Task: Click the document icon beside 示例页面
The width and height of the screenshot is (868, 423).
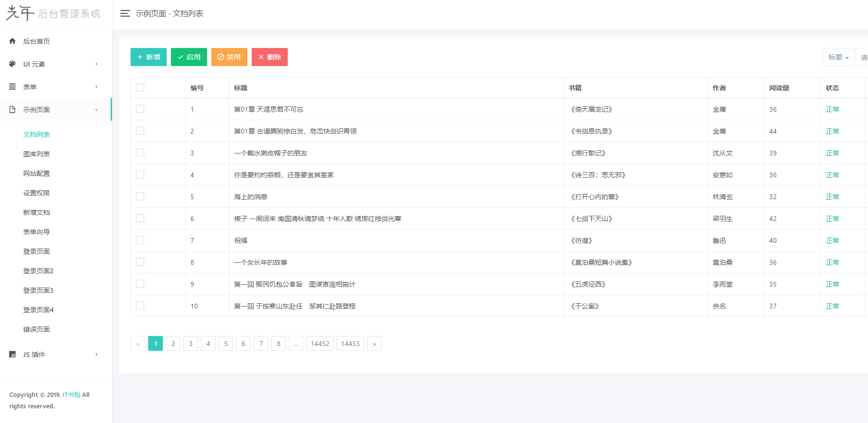Action: tap(12, 109)
